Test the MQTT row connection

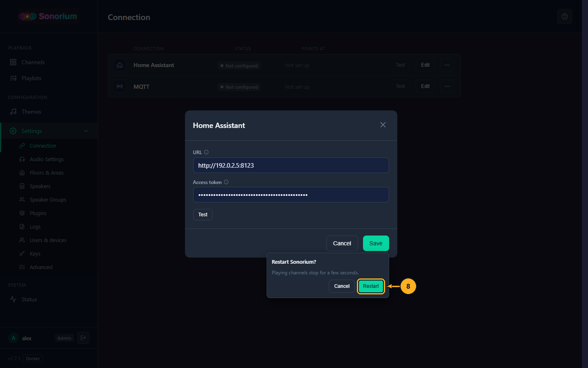[x=400, y=86]
